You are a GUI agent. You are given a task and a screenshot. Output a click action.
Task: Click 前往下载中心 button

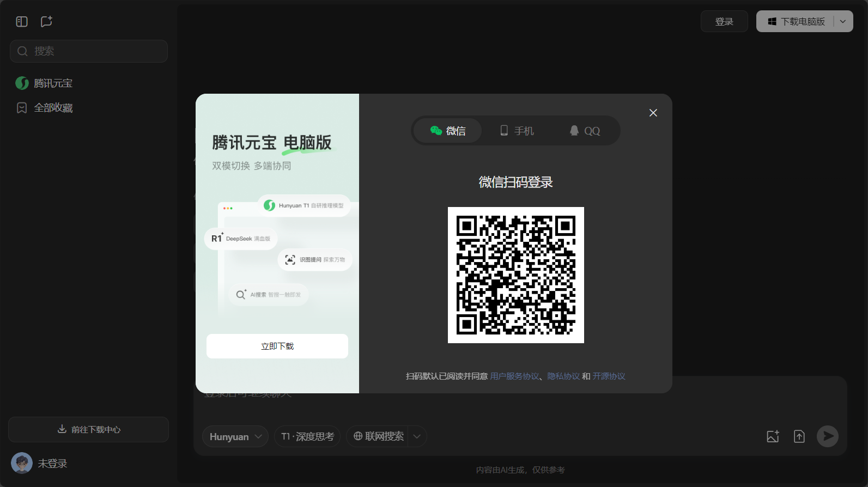click(89, 429)
